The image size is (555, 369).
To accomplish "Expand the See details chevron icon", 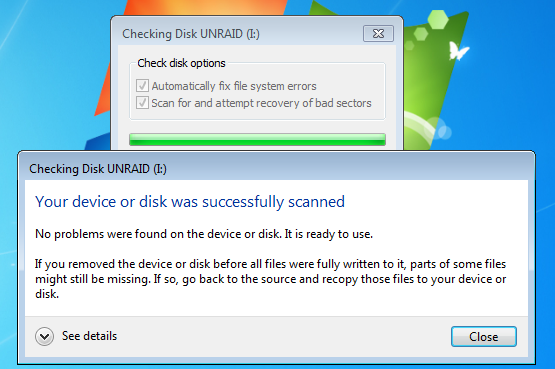I will (x=45, y=336).
